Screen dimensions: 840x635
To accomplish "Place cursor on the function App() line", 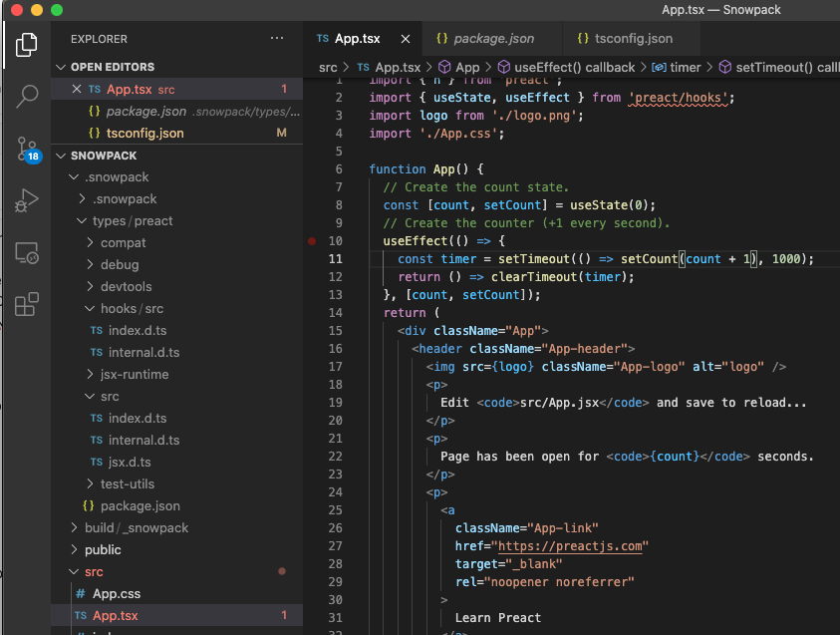I will 426,169.
